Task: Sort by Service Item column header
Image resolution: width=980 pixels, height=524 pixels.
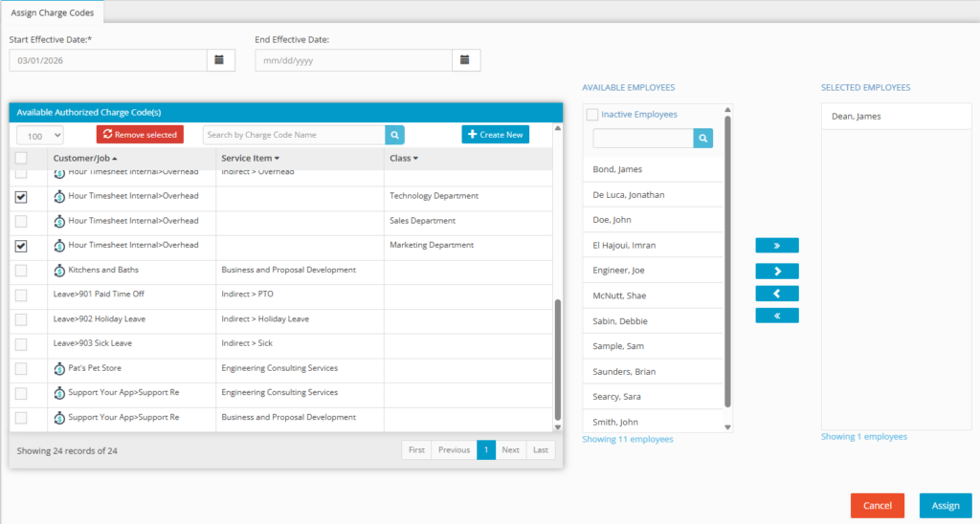Action: 250,158
